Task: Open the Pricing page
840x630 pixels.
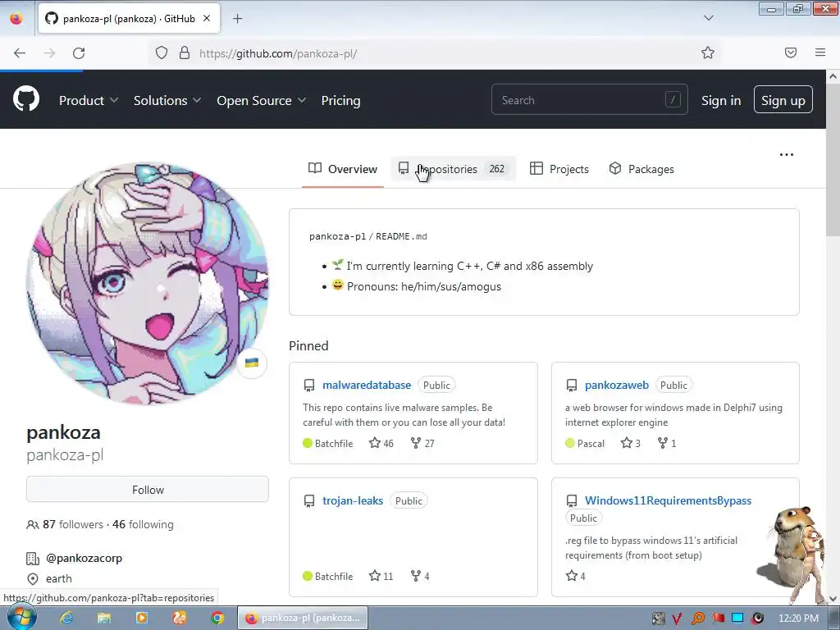Action: (340, 100)
